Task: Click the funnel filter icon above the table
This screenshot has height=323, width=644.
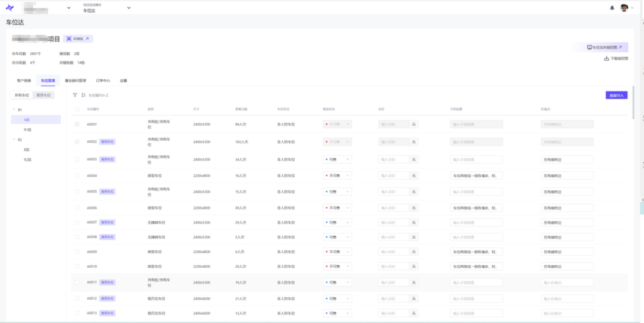Action: pos(75,96)
